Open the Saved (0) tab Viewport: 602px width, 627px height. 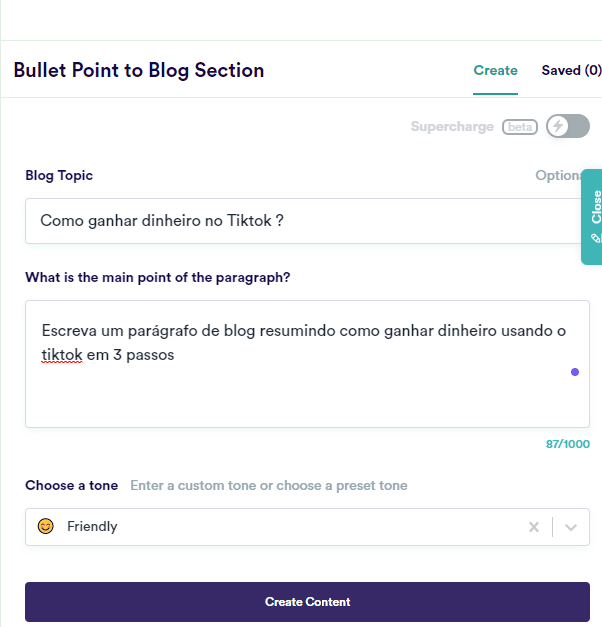(571, 70)
